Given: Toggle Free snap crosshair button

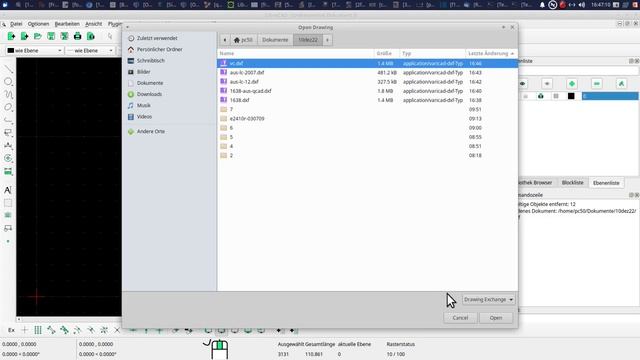Looking at the screenshot, I should pyautogui.click(x=24, y=330).
